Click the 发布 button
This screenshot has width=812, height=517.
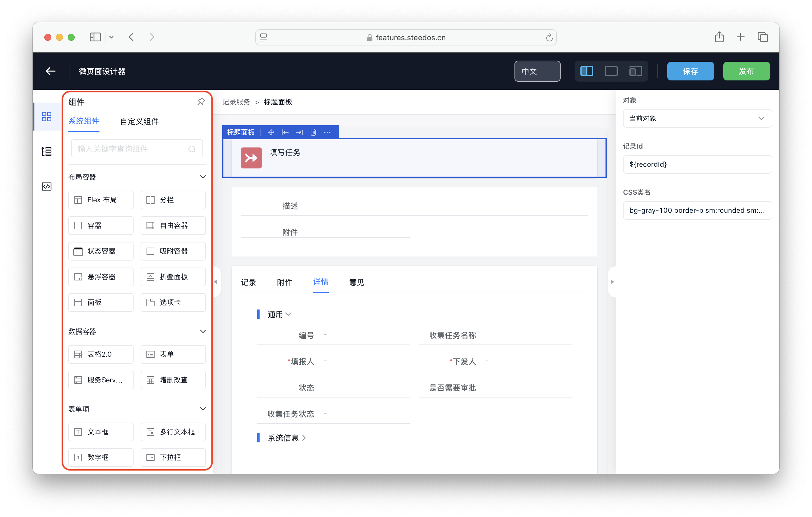point(746,71)
